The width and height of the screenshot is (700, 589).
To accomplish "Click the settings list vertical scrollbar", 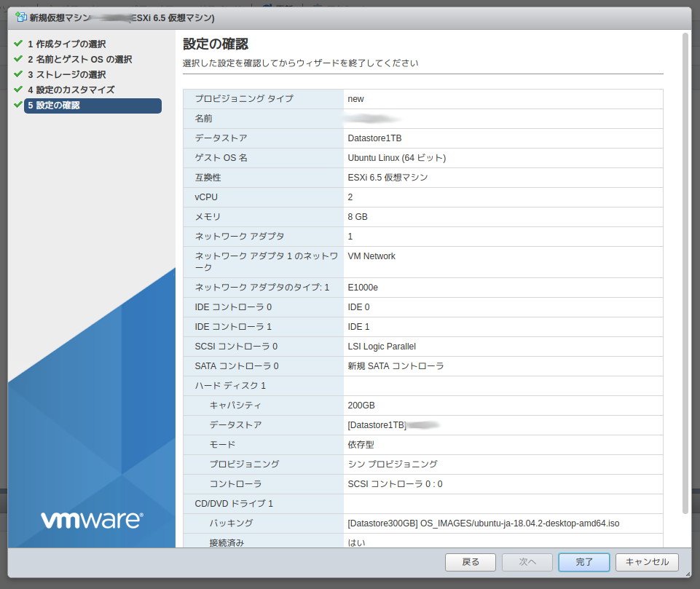I will [685, 273].
